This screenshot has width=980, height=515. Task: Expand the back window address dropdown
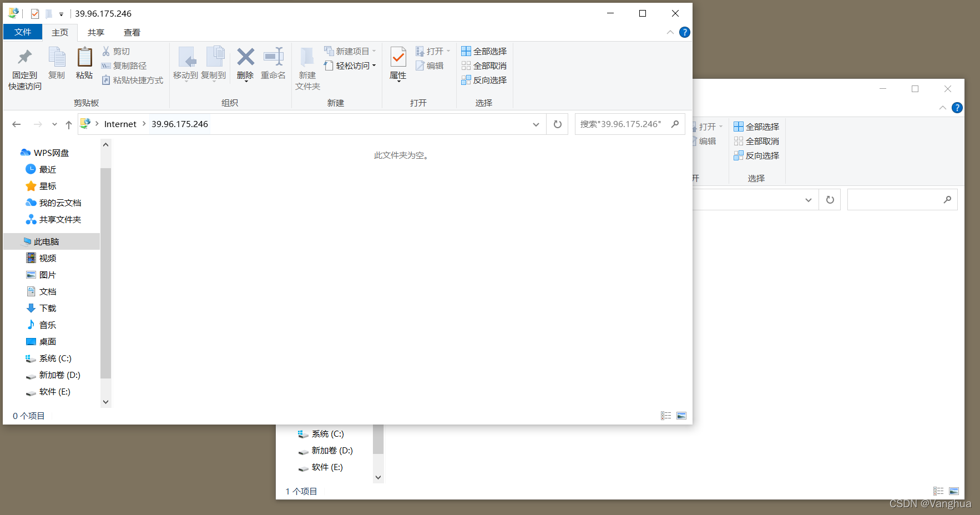pyautogui.click(x=809, y=200)
